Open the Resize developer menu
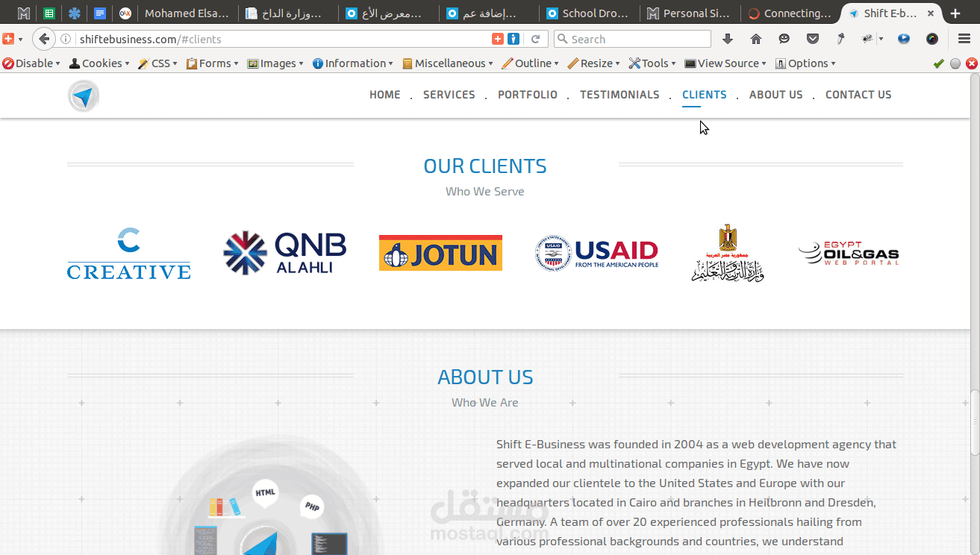Viewport: 980px width, 555px height. click(x=594, y=63)
